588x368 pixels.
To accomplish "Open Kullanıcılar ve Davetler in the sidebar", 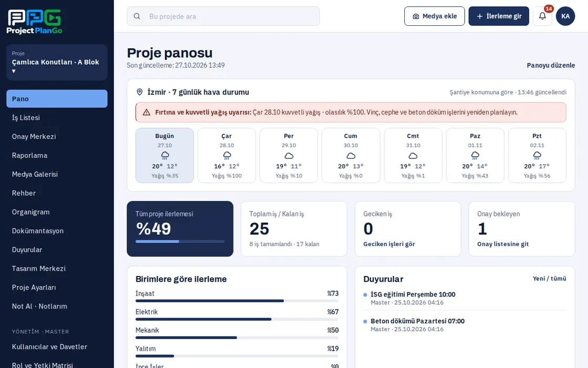I will 57,346.
